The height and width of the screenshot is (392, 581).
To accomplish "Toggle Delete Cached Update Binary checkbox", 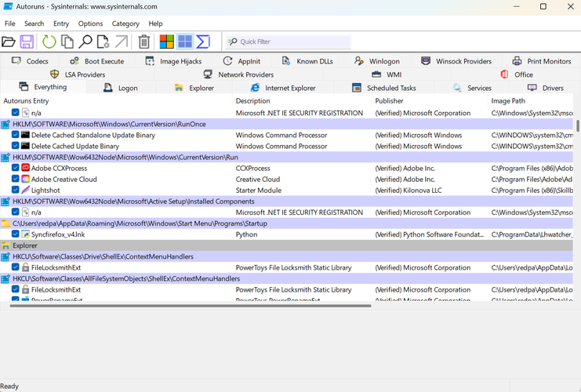I will point(16,146).
